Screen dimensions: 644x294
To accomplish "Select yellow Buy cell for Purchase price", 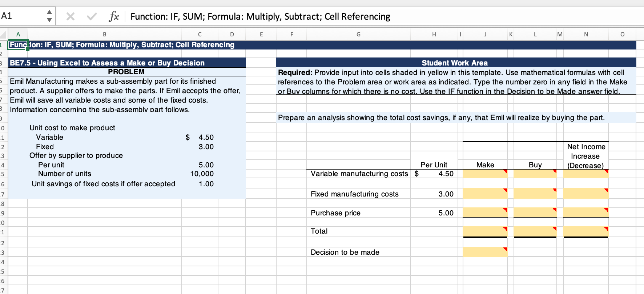I will click(535, 212).
